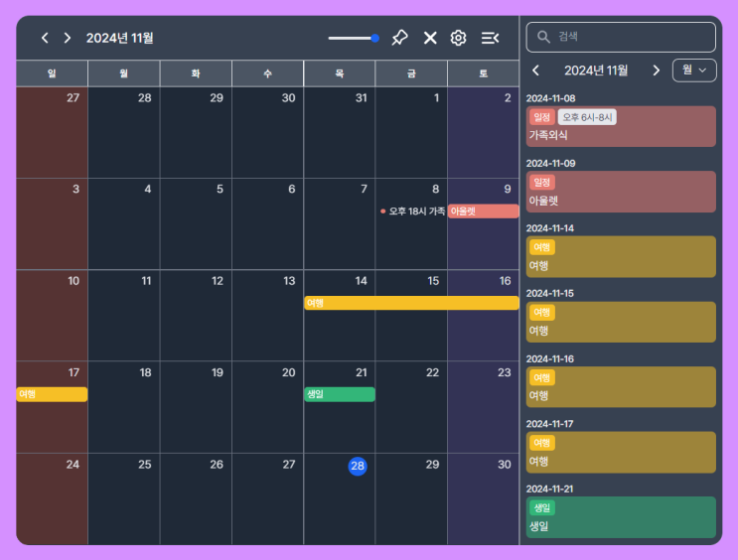Select November 3 Sunday cell

coord(52,224)
